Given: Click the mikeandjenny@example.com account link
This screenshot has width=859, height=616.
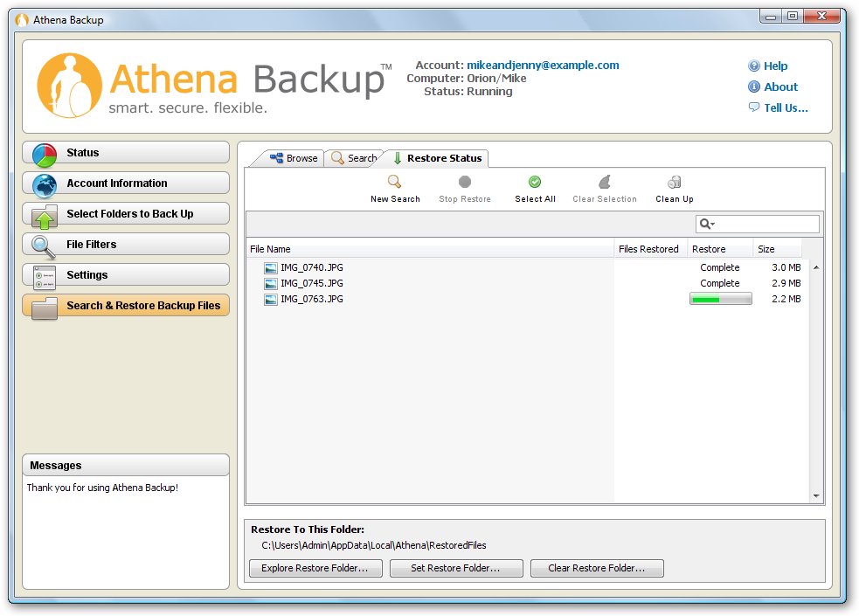Looking at the screenshot, I should [543, 66].
